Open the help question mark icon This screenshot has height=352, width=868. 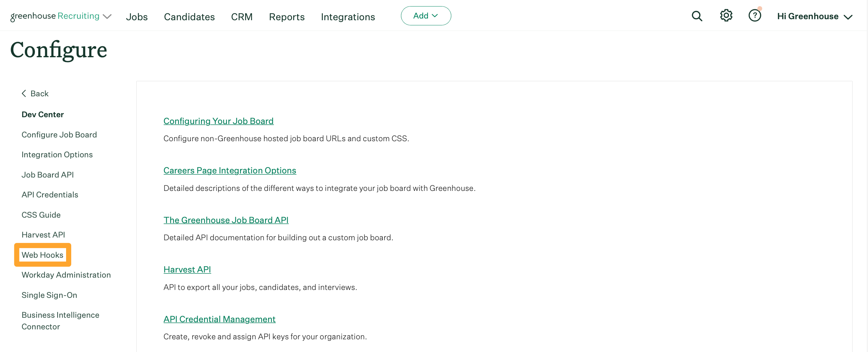pyautogui.click(x=755, y=15)
